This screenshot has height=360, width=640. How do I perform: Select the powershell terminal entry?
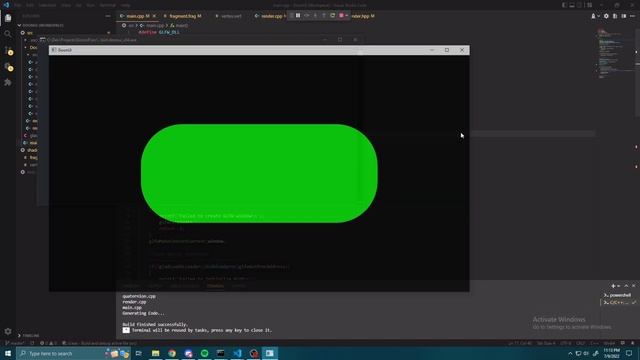[x=618, y=295]
